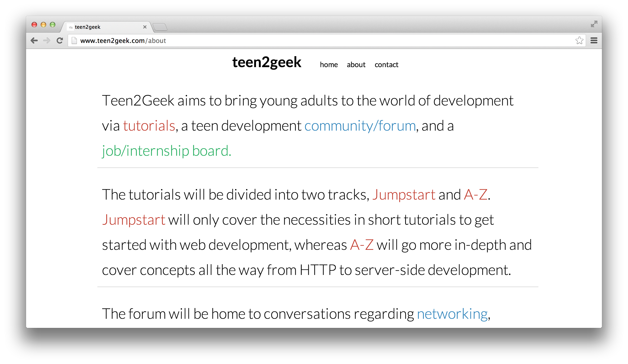Viewport: 628px width, 364px height.
Task: Open a new tab with the new tab button
Action: pos(160,27)
